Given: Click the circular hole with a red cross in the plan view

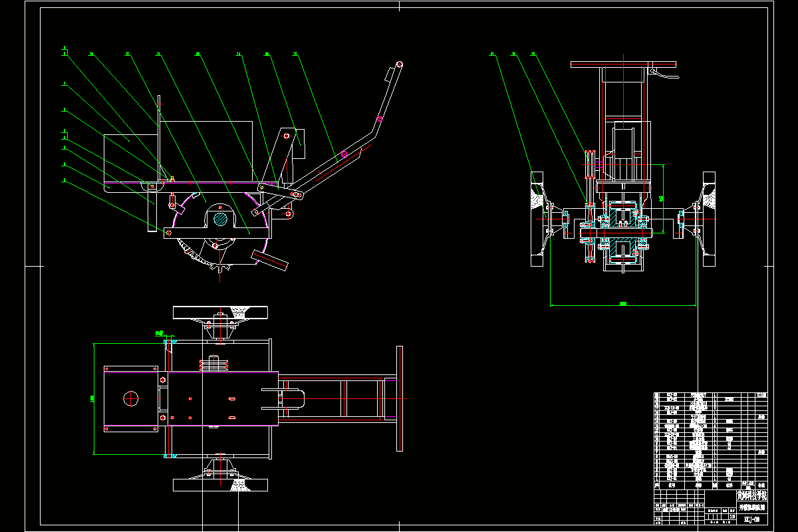Looking at the screenshot, I should [131, 398].
